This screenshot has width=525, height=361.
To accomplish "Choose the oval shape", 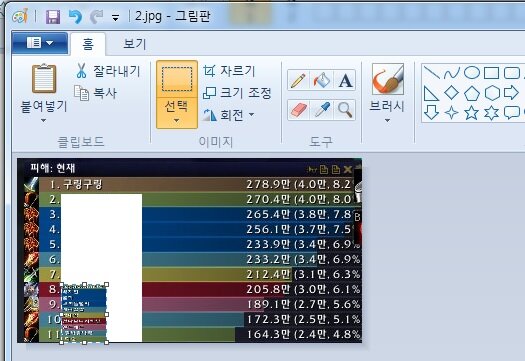I will [x=471, y=73].
